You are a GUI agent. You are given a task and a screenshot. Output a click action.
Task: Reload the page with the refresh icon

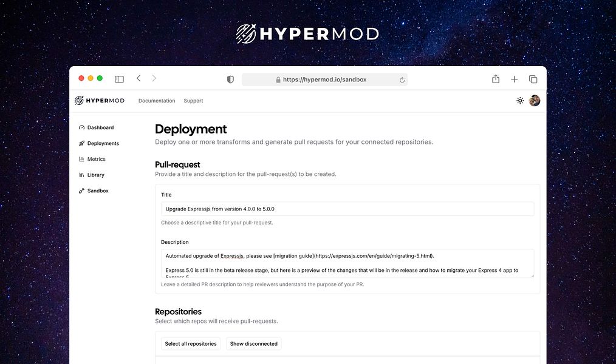[x=402, y=80]
